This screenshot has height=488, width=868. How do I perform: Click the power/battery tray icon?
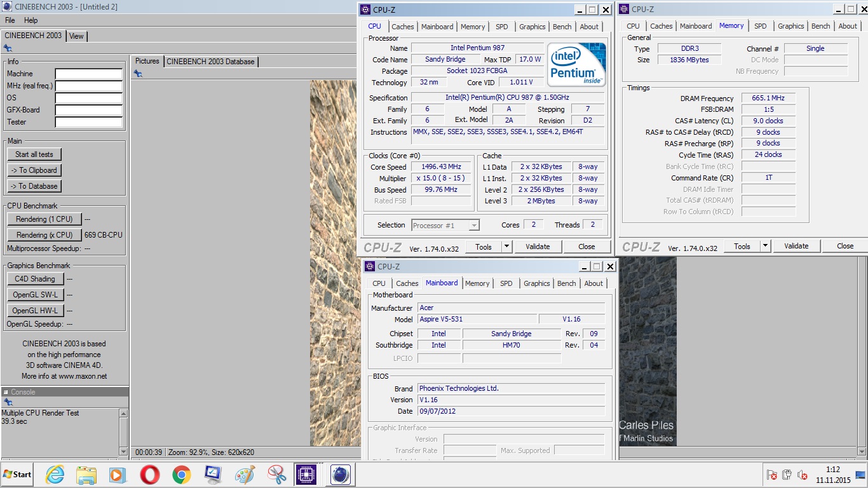point(787,475)
